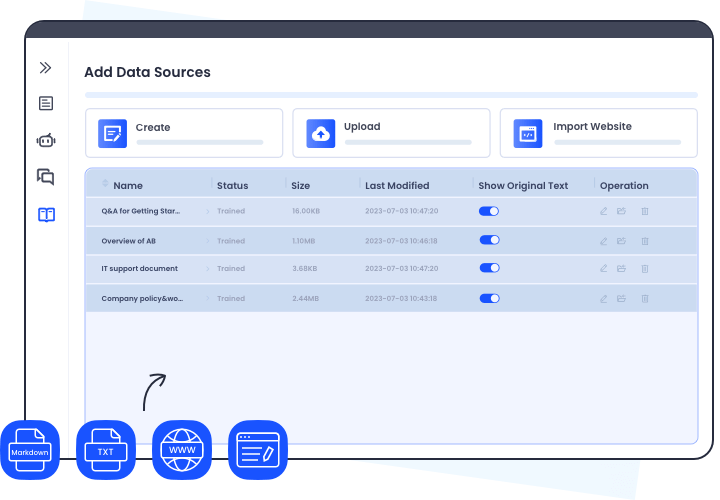720x500 pixels.
Task: Click the Upload cloud icon
Action: (321, 134)
